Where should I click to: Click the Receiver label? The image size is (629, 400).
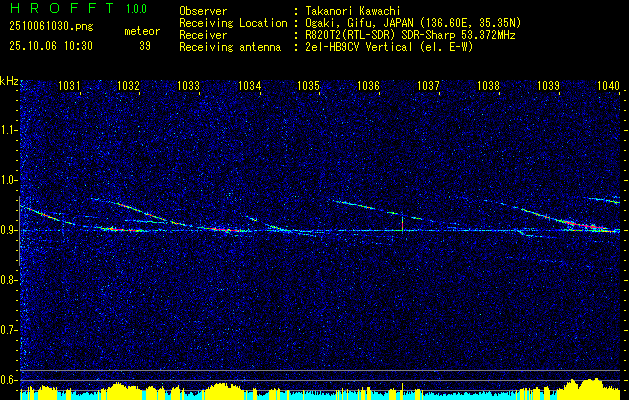click(x=203, y=35)
